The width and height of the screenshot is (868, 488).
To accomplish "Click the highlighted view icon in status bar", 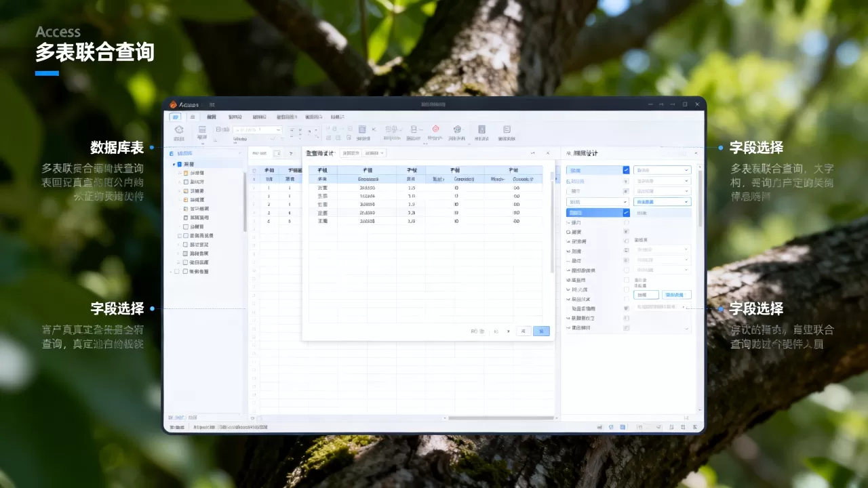I will tap(623, 428).
